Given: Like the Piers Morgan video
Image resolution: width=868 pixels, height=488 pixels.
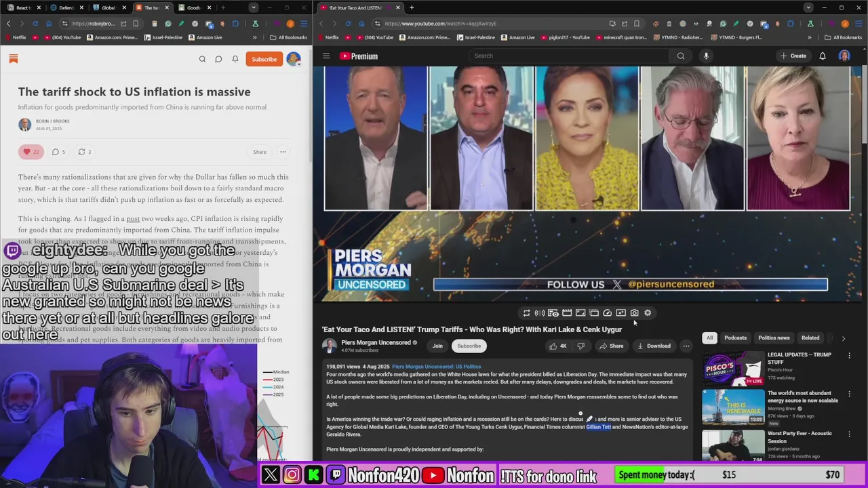Looking at the screenshot, I should (558, 346).
